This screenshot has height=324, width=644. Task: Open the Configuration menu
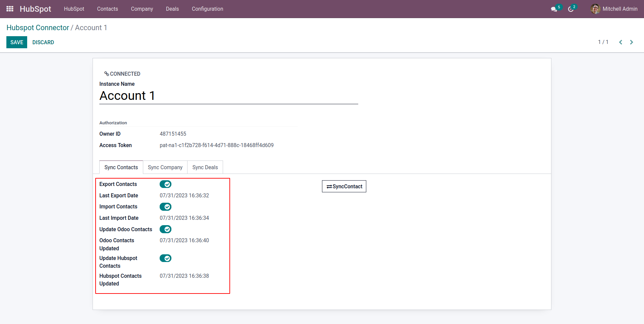208,9
